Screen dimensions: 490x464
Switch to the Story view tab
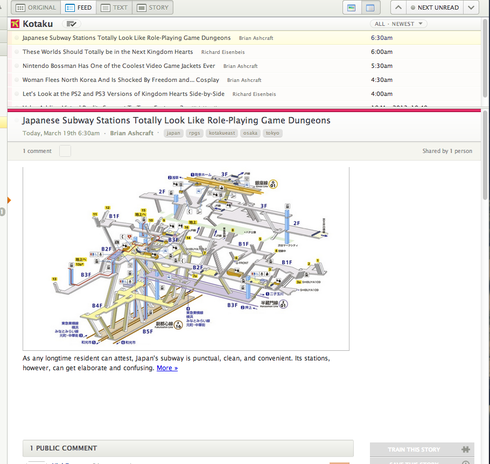click(153, 7)
